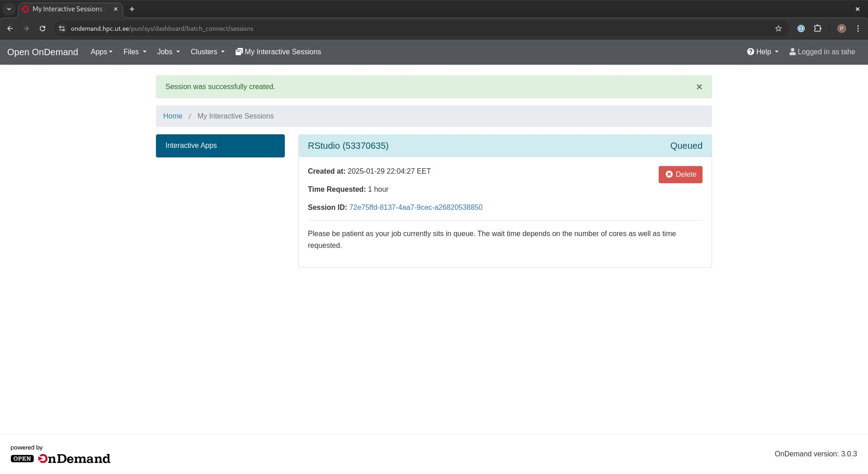This screenshot has width=868, height=474.
Task: Open the 1Password extension icon
Action: (801, 28)
